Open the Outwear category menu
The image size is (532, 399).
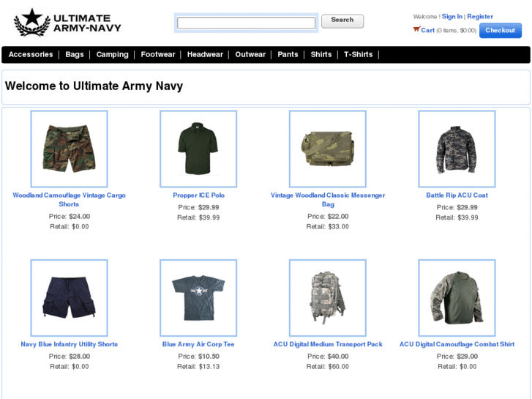250,54
